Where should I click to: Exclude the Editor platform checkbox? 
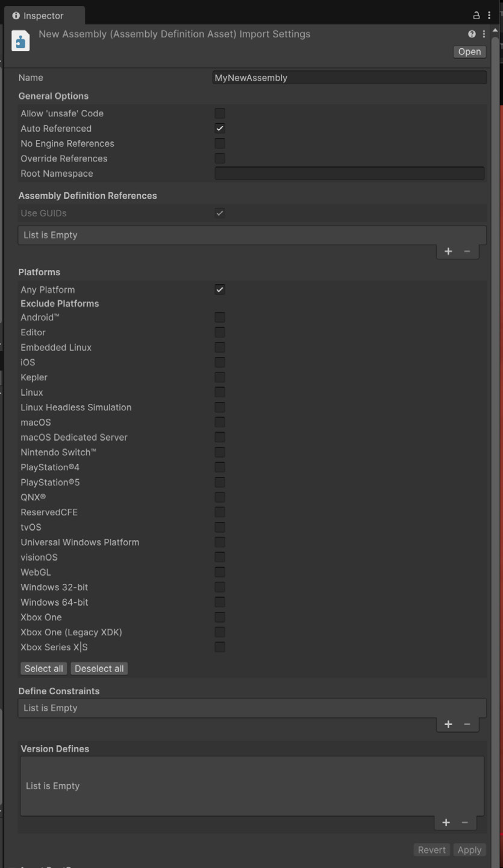point(220,333)
